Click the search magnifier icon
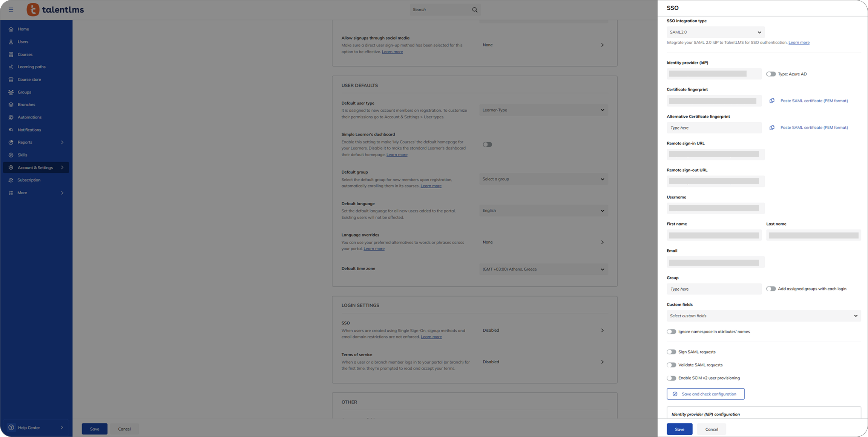This screenshot has height=437, width=868. (475, 10)
